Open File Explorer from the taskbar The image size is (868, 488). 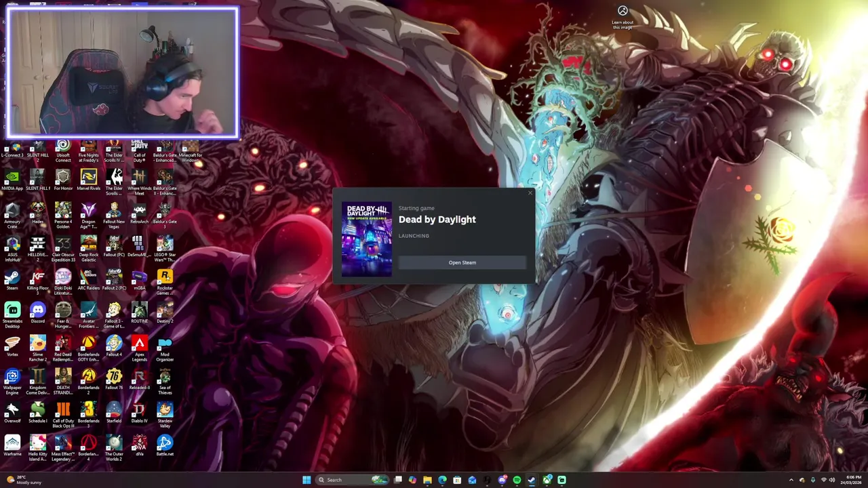coord(427,480)
